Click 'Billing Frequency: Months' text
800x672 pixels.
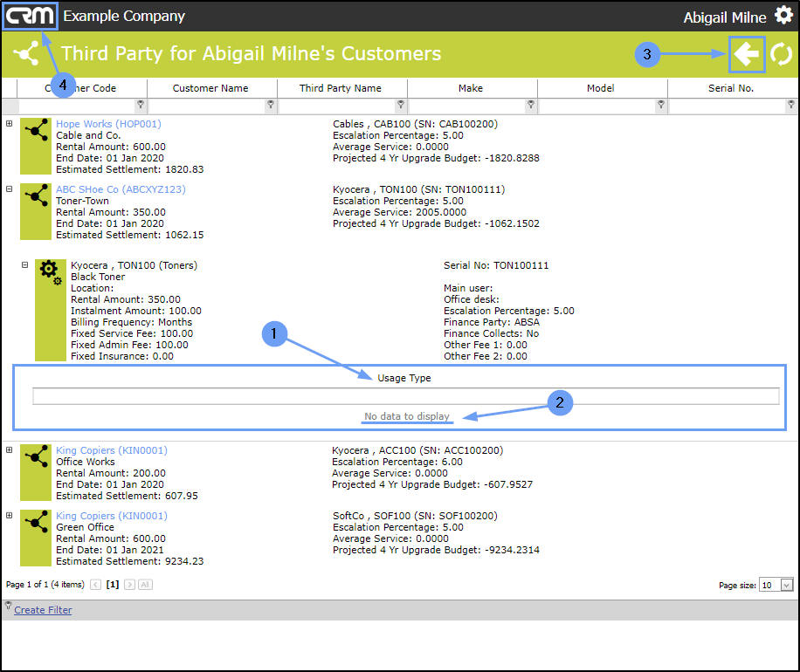pos(131,322)
